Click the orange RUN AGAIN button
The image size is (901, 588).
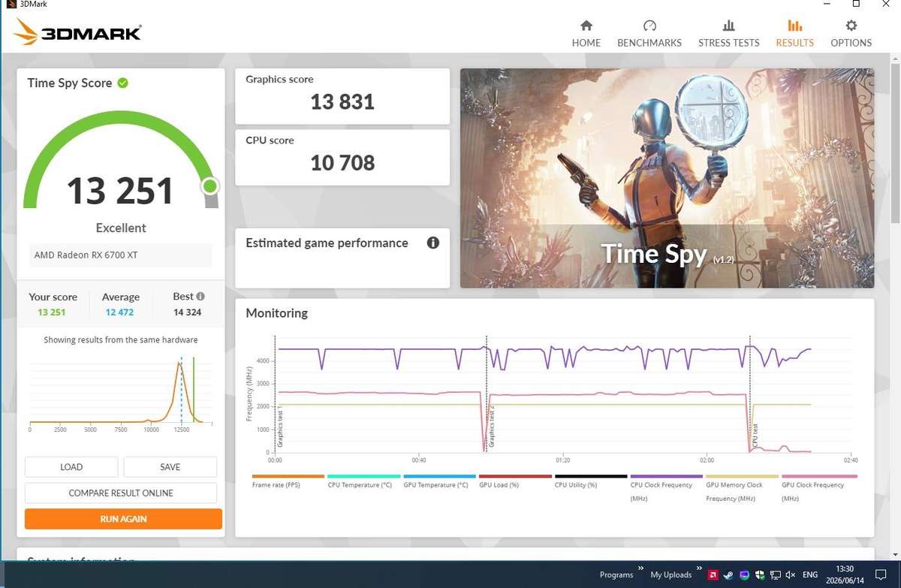(123, 519)
